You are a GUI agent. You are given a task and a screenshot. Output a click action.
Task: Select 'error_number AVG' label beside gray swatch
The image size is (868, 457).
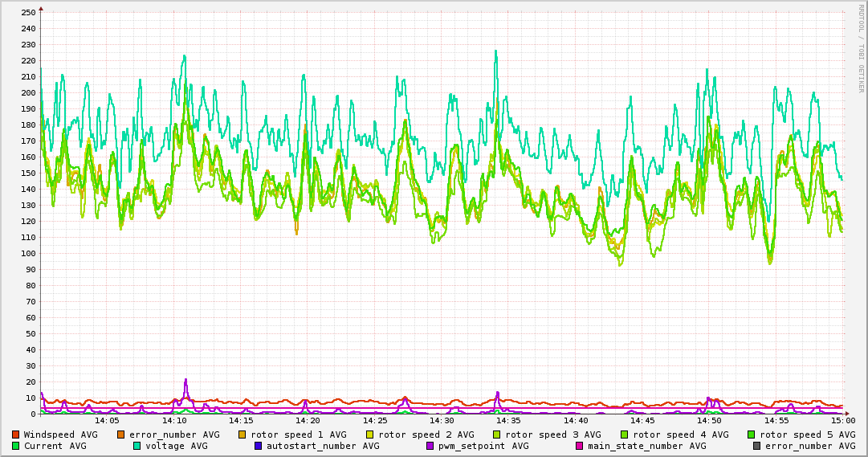coord(810,446)
